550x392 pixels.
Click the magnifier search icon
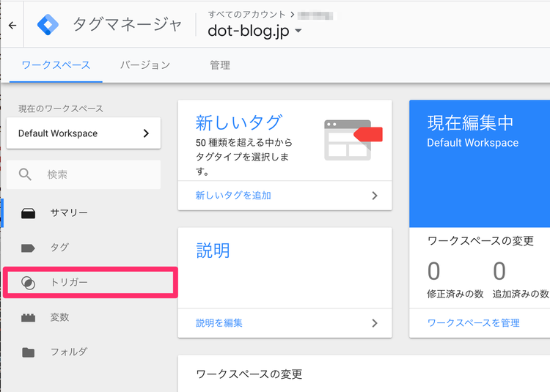[x=25, y=174]
